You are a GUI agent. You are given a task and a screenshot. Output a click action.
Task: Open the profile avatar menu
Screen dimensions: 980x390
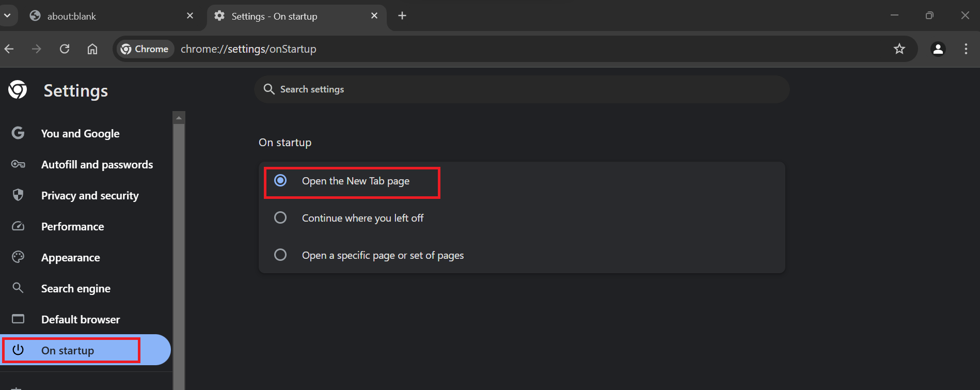click(x=938, y=49)
